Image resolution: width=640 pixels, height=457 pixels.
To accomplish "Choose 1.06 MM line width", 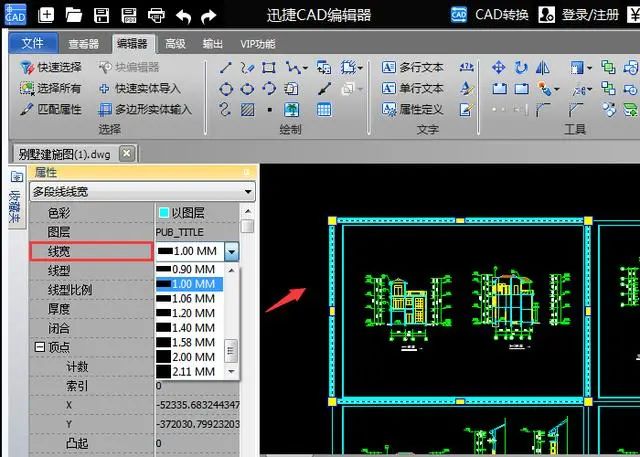I will 189,299.
